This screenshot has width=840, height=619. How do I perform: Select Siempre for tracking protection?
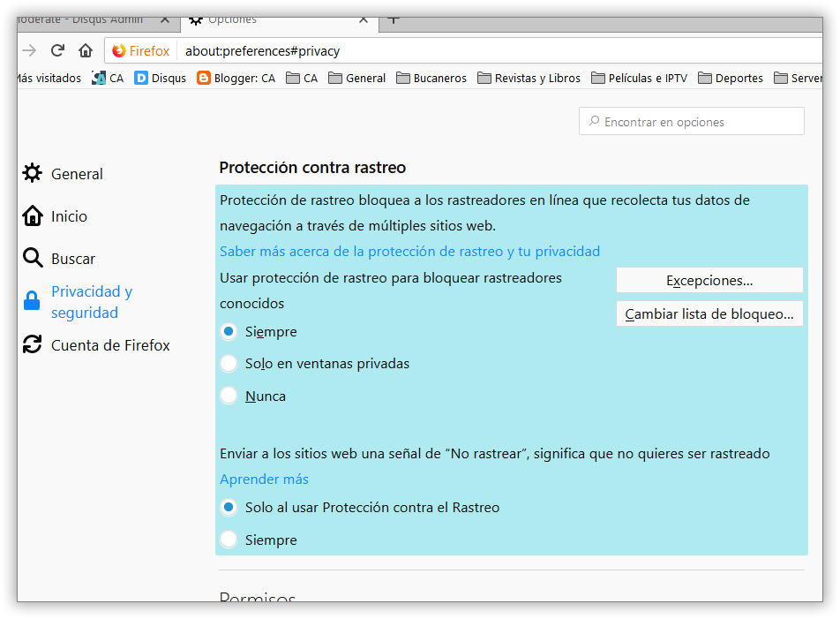pyautogui.click(x=229, y=332)
